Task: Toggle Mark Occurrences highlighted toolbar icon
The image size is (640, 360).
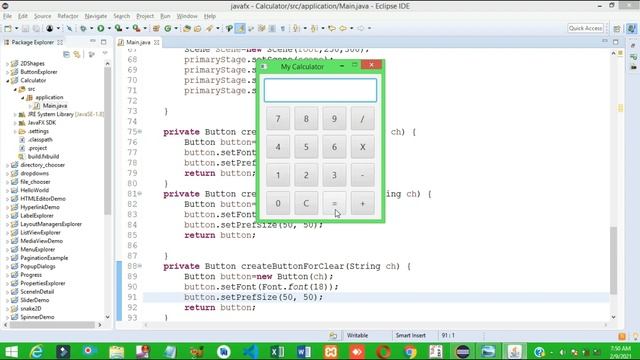Action: coord(240,28)
